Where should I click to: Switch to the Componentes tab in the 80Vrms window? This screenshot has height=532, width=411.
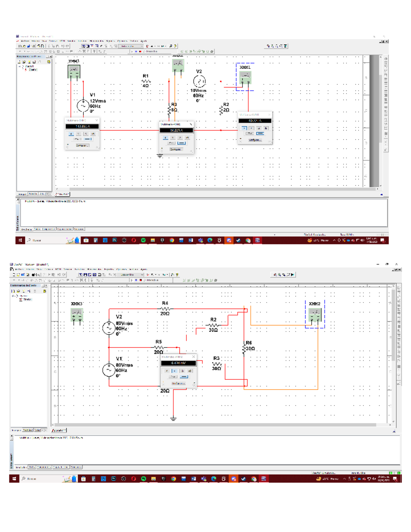click(44, 467)
